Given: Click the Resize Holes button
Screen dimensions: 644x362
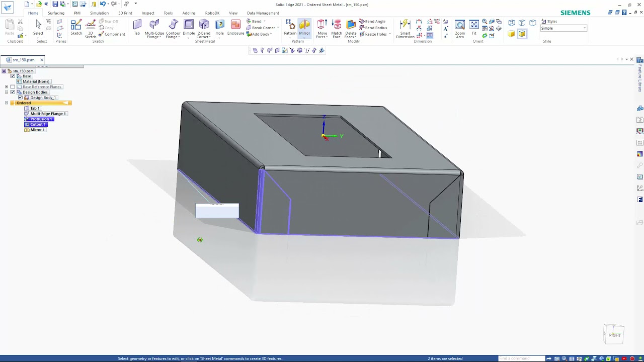Looking at the screenshot, I should [373, 34].
